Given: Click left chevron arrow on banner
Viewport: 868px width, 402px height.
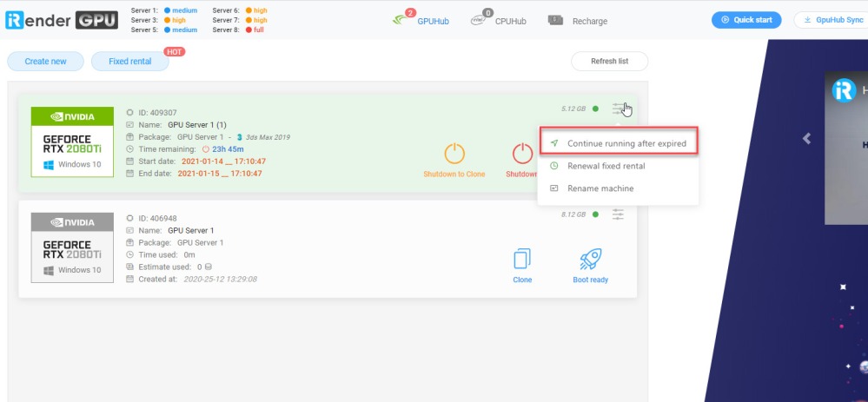Looking at the screenshot, I should (806, 138).
